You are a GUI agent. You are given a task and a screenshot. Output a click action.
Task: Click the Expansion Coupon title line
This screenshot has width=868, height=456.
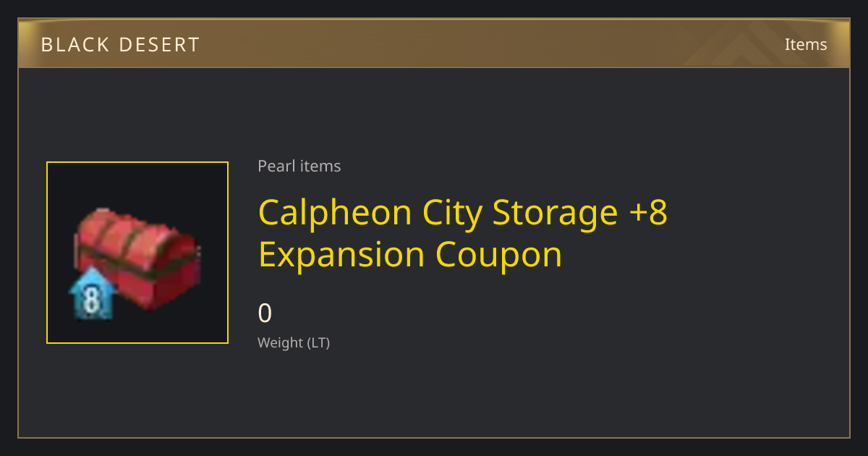pyautogui.click(x=410, y=255)
